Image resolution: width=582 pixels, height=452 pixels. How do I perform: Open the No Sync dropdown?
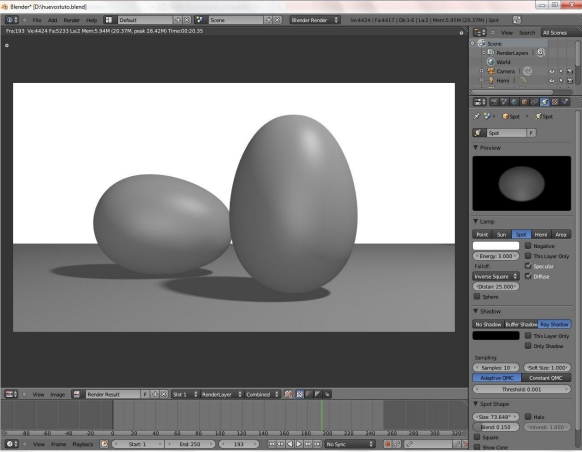[350, 444]
